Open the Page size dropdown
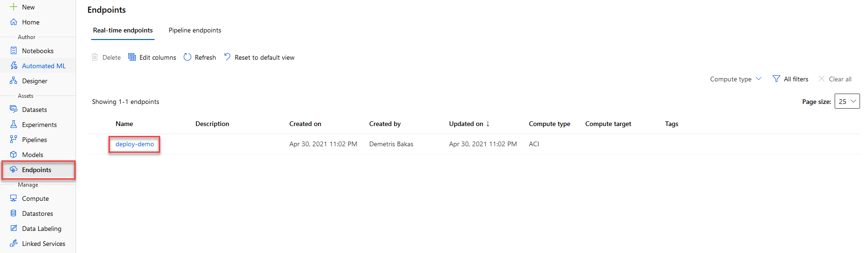The image size is (868, 253). (x=847, y=102)
